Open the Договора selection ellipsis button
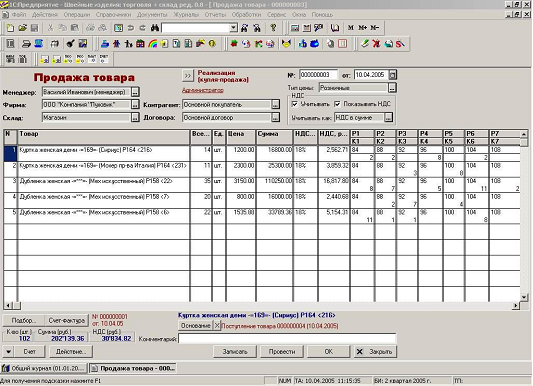533x386 pixels. 276,118
